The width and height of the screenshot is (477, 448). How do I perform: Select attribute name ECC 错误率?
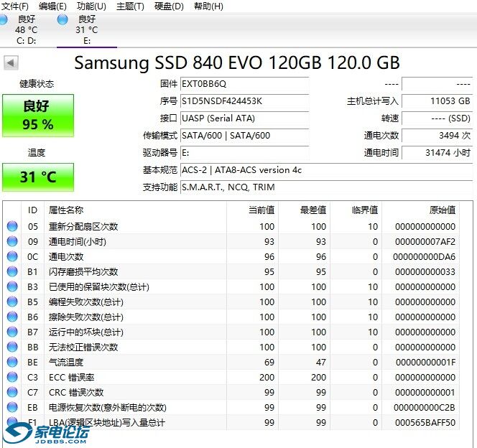click(x=72, y=377)
